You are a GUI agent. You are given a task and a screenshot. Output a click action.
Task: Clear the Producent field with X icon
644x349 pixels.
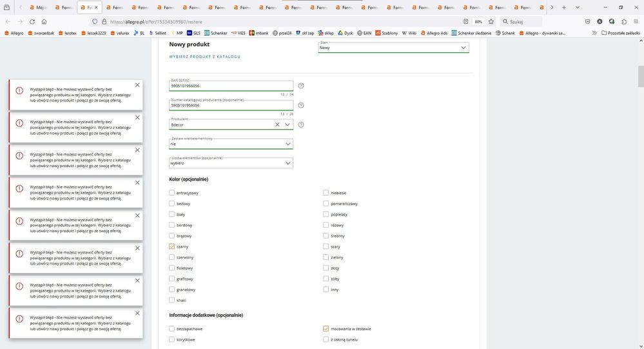click(x=277, y=125)
